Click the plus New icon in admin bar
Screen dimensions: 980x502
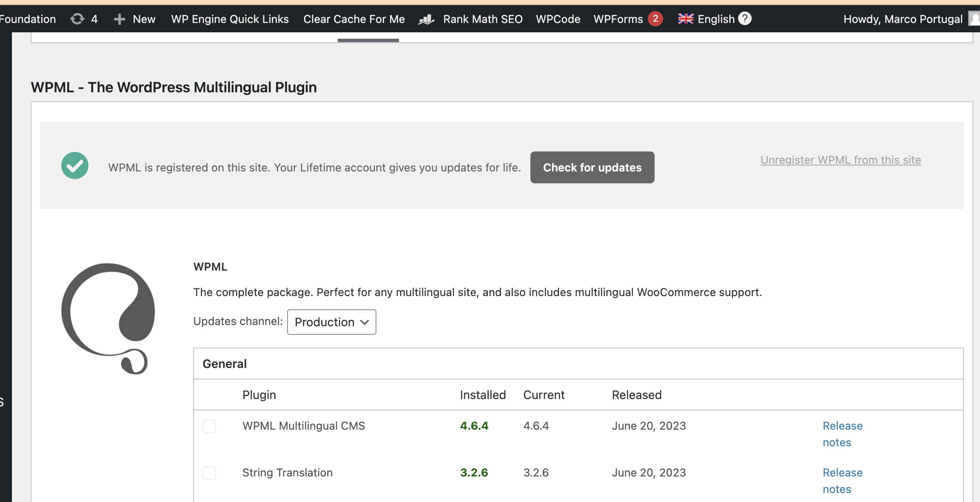point(120,19)
